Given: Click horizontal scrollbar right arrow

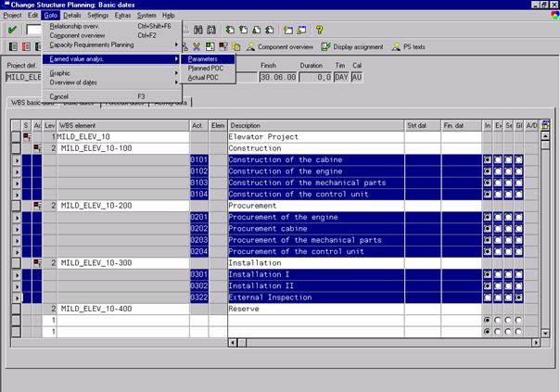Looking at the screenshot, I should coord(536,343).
